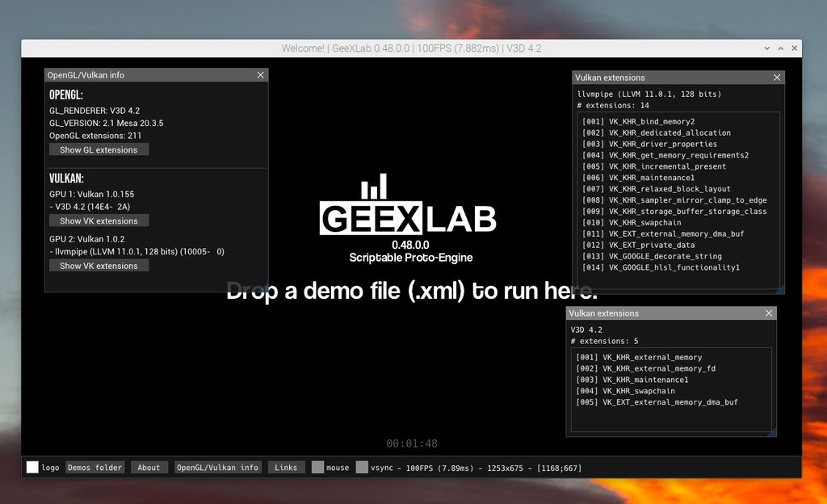
Task: Click the resize grip of llvmpipe extensions panel
Action: 780,289
